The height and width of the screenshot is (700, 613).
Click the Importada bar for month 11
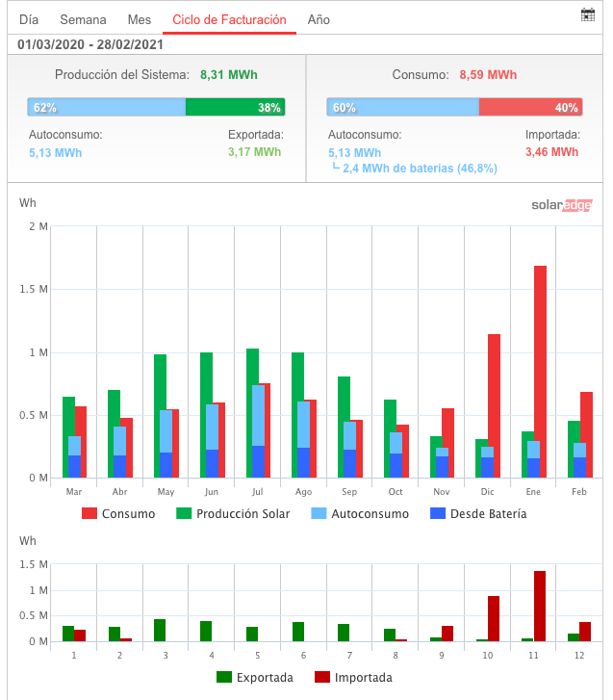540,606
